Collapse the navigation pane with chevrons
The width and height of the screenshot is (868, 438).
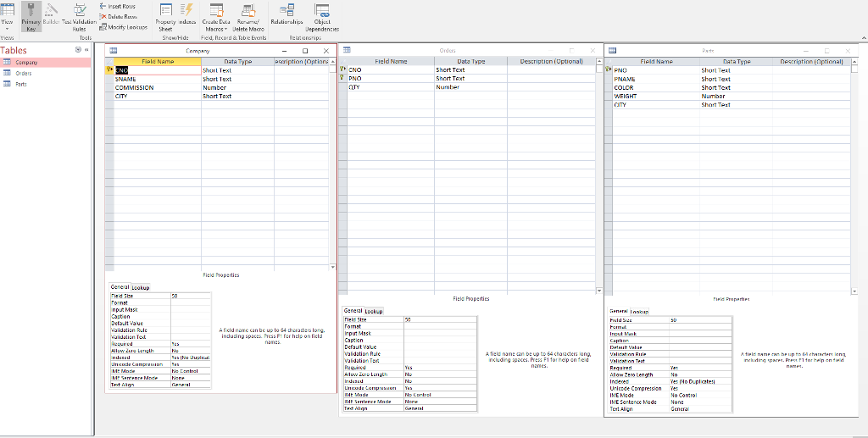86,50
